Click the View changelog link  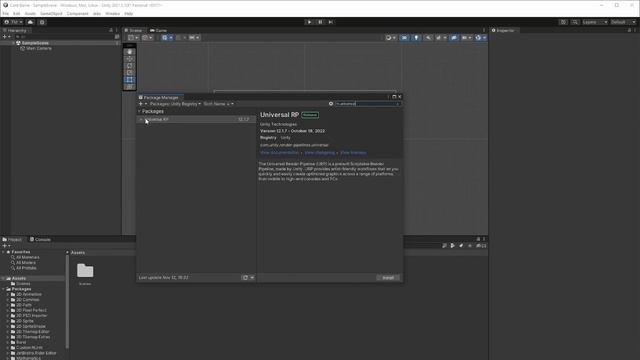click(x=320, y=153)
